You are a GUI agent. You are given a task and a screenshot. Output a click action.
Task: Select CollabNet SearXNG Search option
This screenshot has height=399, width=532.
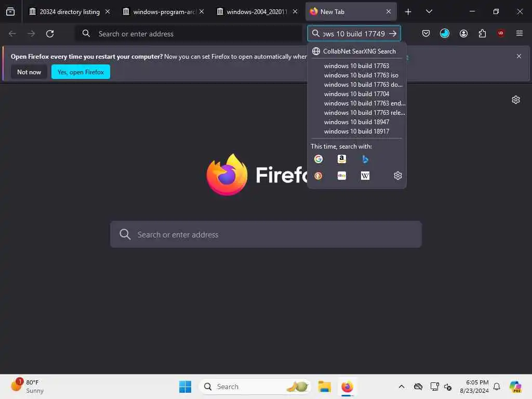(x=356, y=51)
